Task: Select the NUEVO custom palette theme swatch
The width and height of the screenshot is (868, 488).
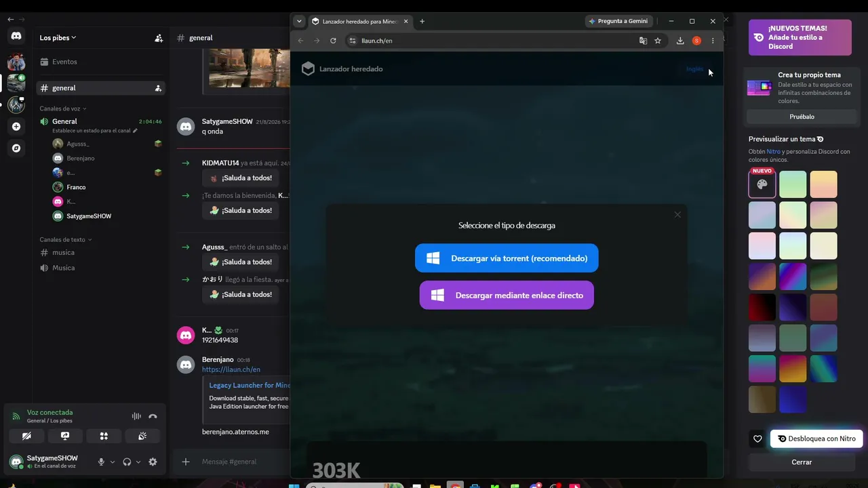Action: click(x=762, y=184)
